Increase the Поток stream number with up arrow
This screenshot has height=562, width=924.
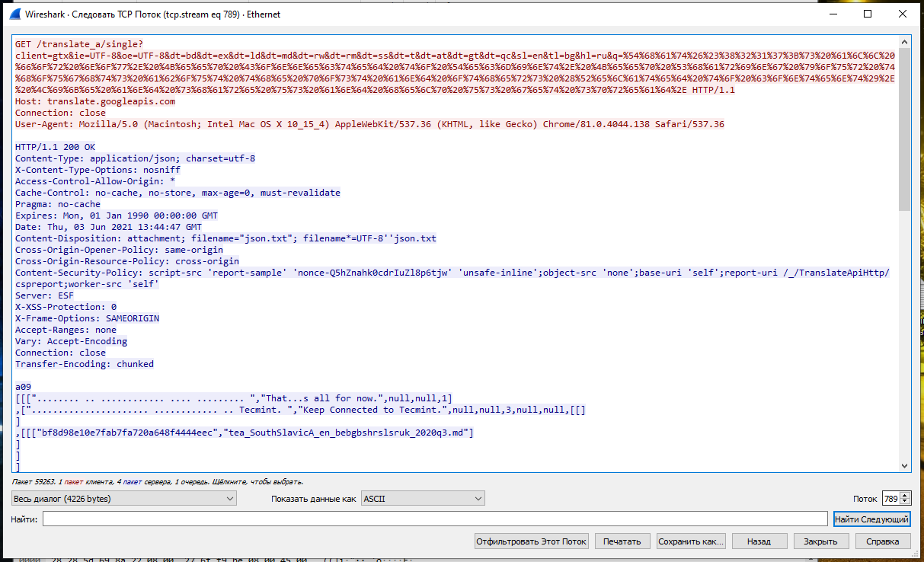[905, 495]
